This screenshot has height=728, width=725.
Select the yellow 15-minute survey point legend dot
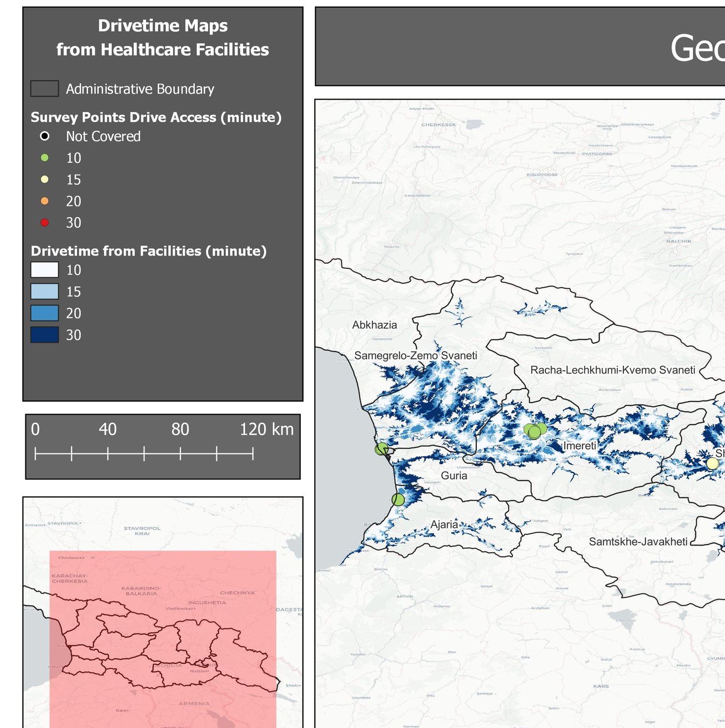45,179
